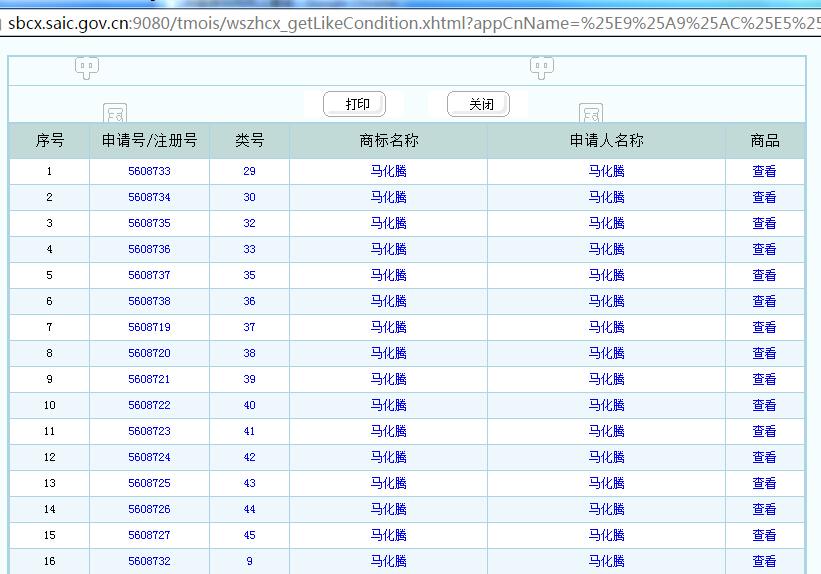Image resolution: width=821 pixels, height=574 pixels.
Task: Click 查看 link for row 1
Action: pyautogui.click(x=764, y=171)
